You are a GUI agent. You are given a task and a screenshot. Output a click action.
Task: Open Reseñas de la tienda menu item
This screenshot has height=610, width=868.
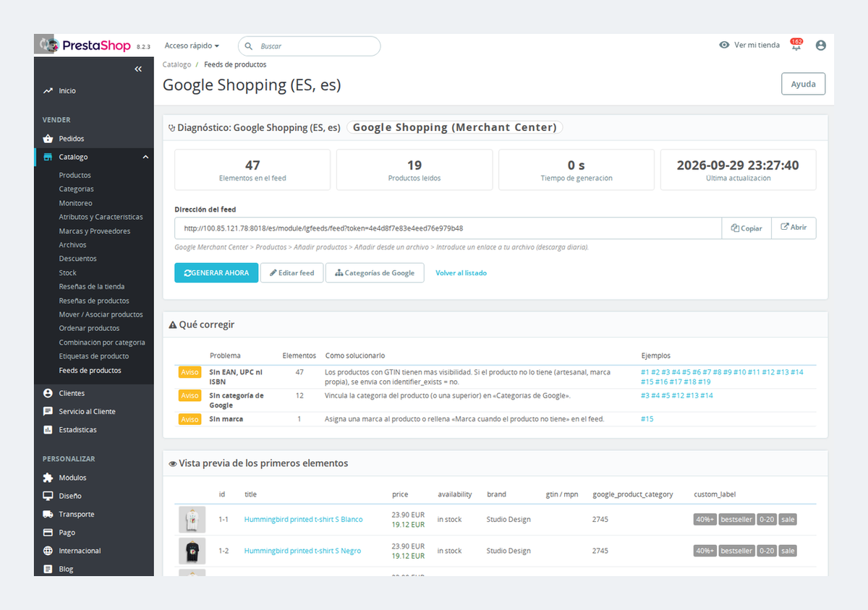92,286
